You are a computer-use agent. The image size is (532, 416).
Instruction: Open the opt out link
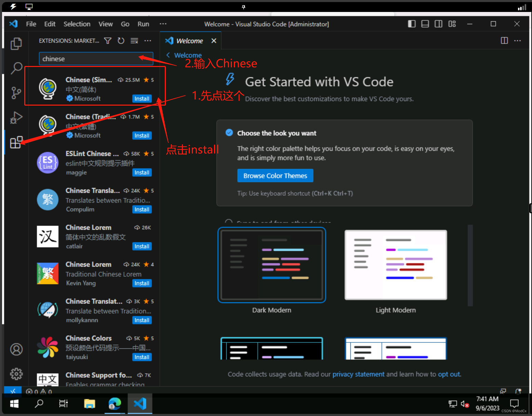coord(449,374)
